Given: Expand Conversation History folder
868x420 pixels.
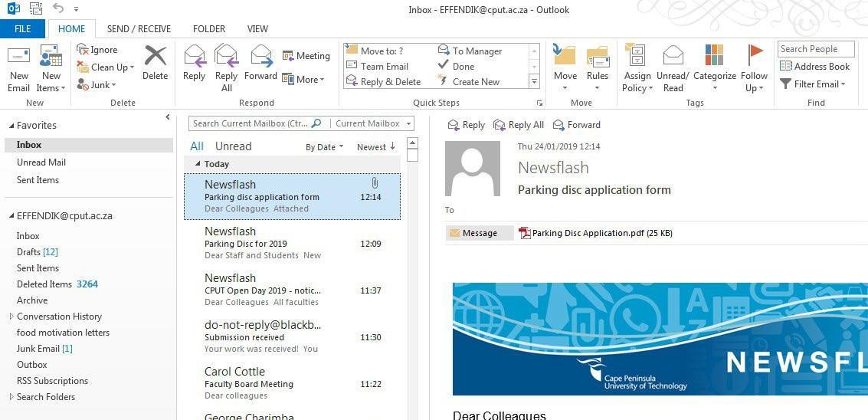Looking at the screenshot, I should 12,317.
